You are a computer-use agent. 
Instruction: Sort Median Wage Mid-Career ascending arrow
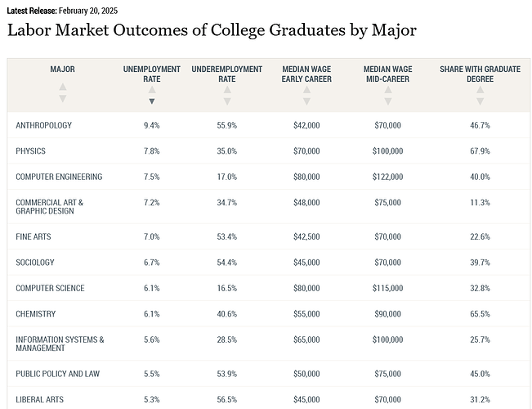pos(388,90)
